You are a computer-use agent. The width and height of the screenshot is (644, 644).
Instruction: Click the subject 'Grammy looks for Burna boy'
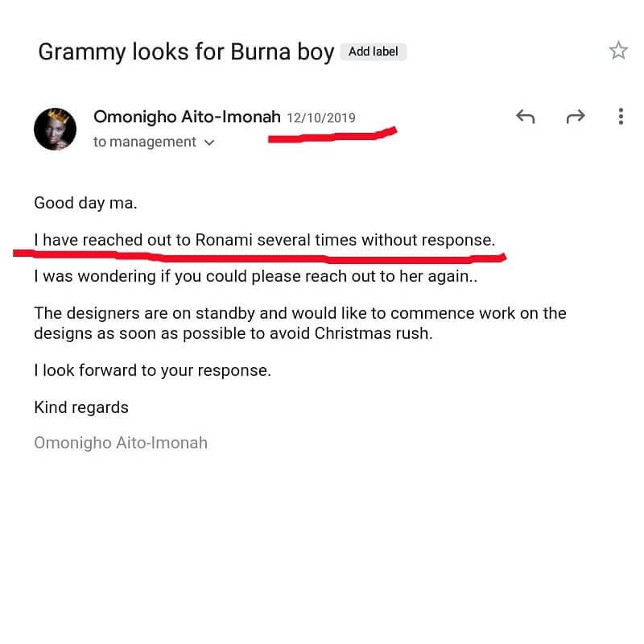pos(186,52)
